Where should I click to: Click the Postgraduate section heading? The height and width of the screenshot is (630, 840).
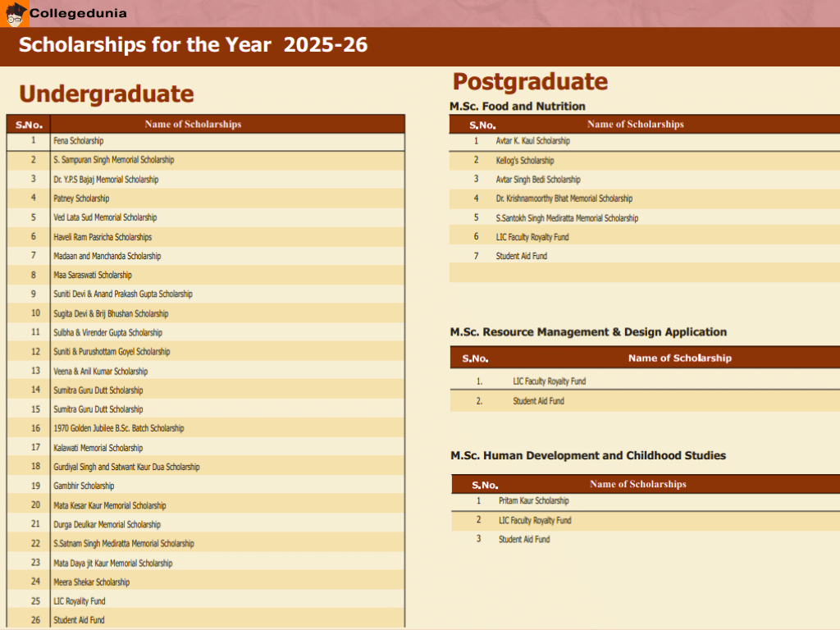point(530,82)
